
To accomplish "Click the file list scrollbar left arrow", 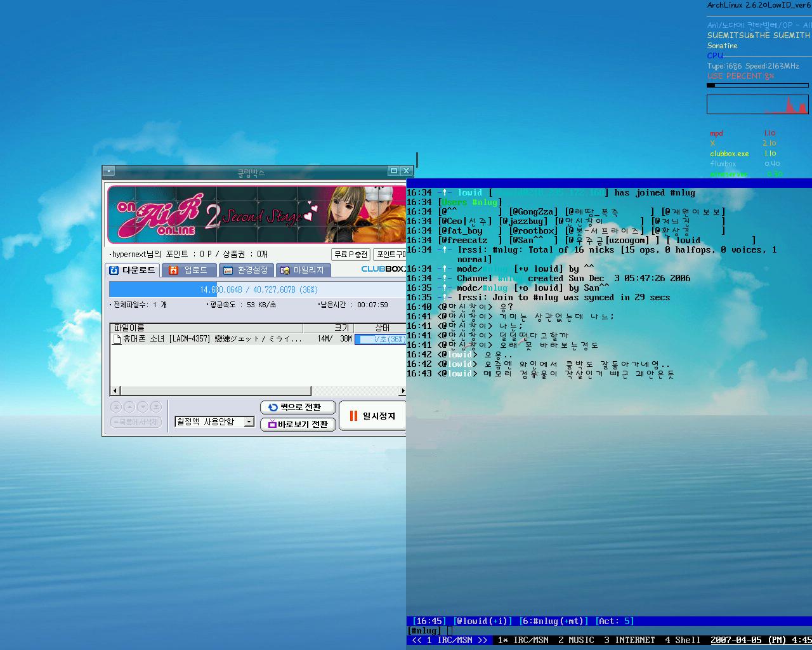I will tap(115, 391).
